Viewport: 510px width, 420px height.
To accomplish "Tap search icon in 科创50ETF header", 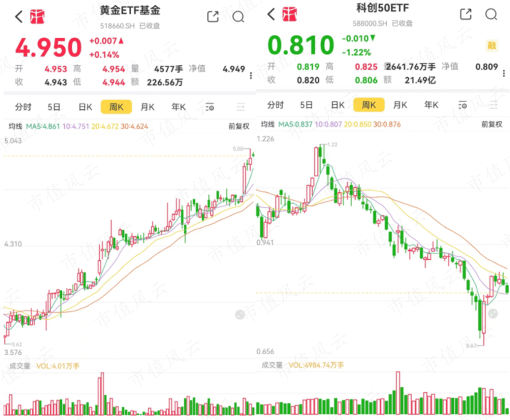I will click(x=491, y=15).
